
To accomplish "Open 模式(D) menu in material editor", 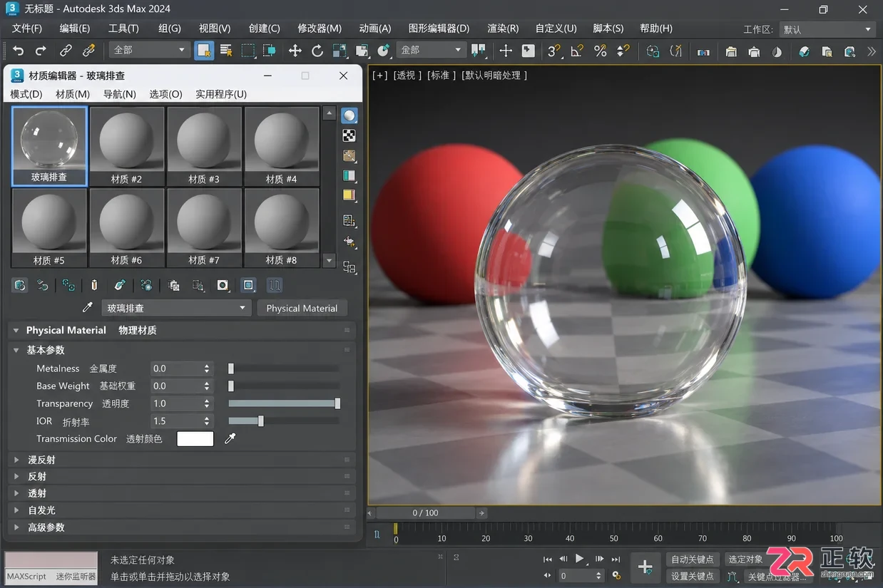I will pyautogui.click(x=26, y=94).
